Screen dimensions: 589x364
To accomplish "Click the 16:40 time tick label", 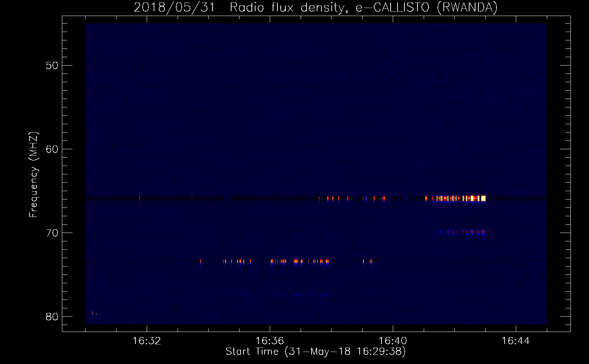I will point(393,341).
